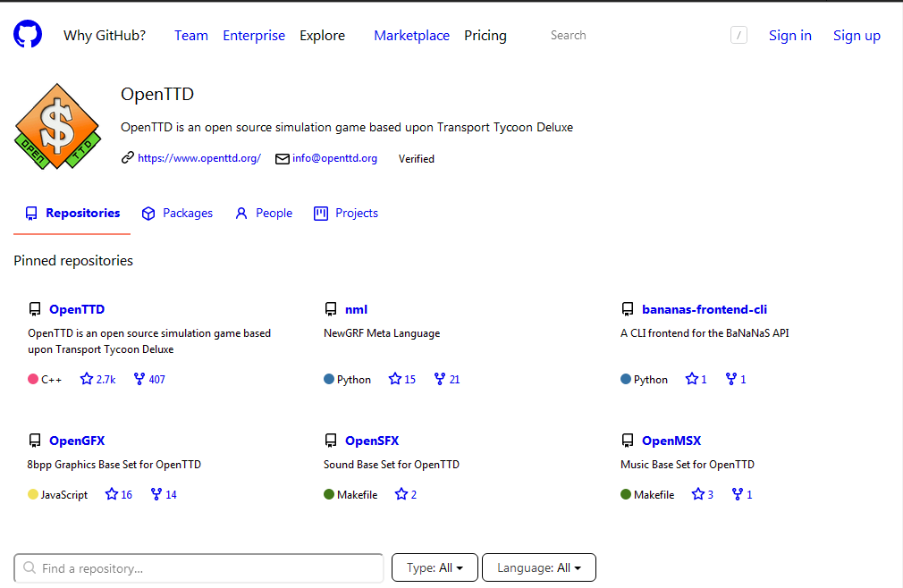The height and width of the screenshot is (588, 903).
Task: Click the star icon on OpenMSX repo
Action: pyautogui.click(x=698, y=494)
